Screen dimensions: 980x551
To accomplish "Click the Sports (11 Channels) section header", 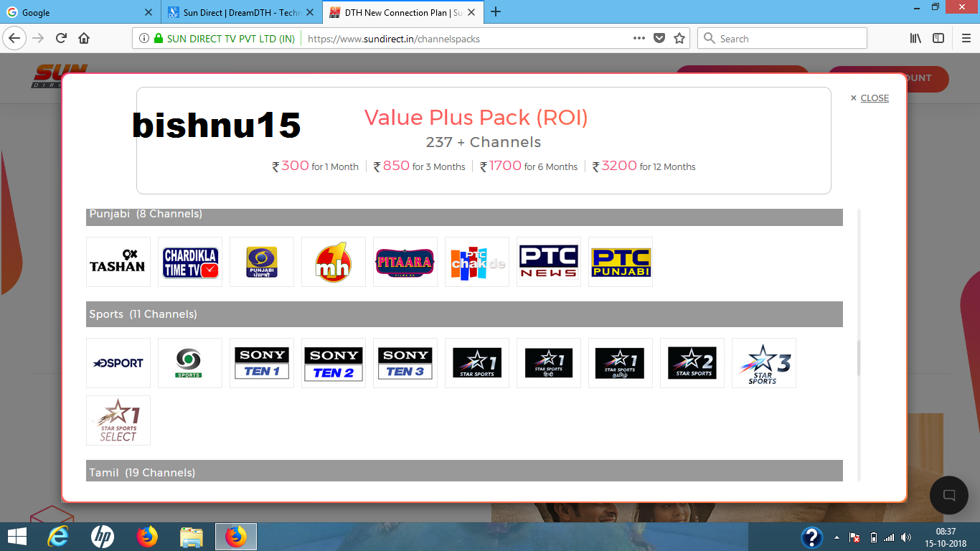I will coord(464,314).
